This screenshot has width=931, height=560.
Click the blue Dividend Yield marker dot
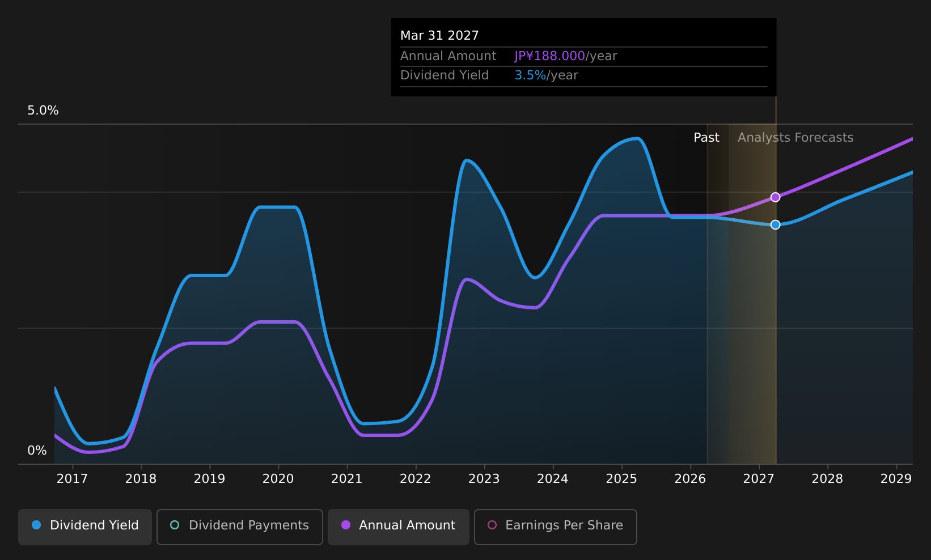coord(775,224)
